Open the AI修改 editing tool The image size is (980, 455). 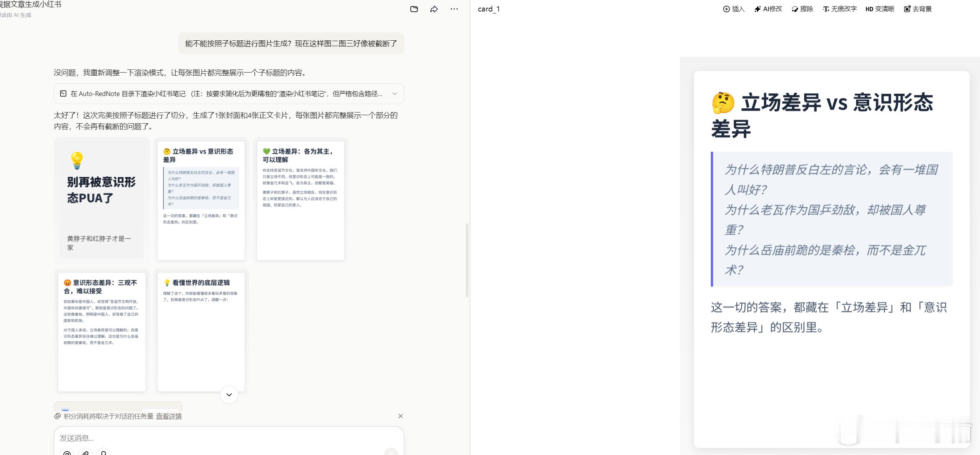coord(768,9)
